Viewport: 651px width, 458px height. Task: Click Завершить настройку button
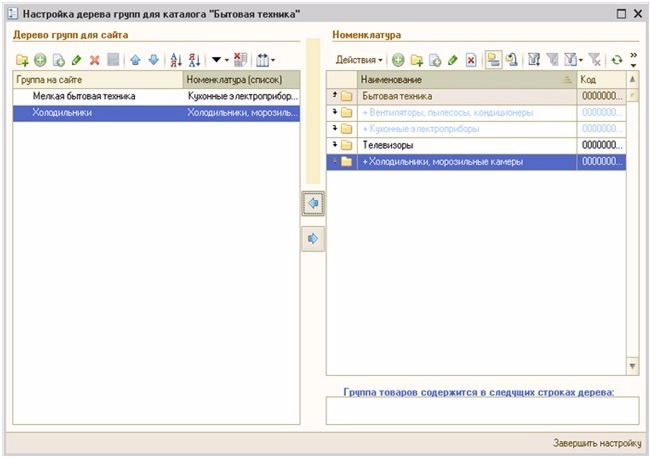[596, 442]
